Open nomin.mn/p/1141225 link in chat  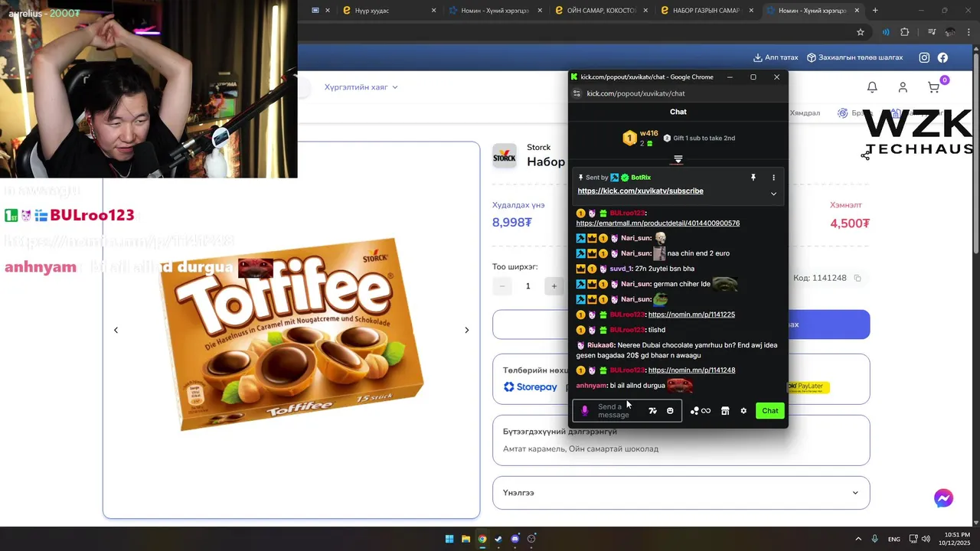click(691, 315)
